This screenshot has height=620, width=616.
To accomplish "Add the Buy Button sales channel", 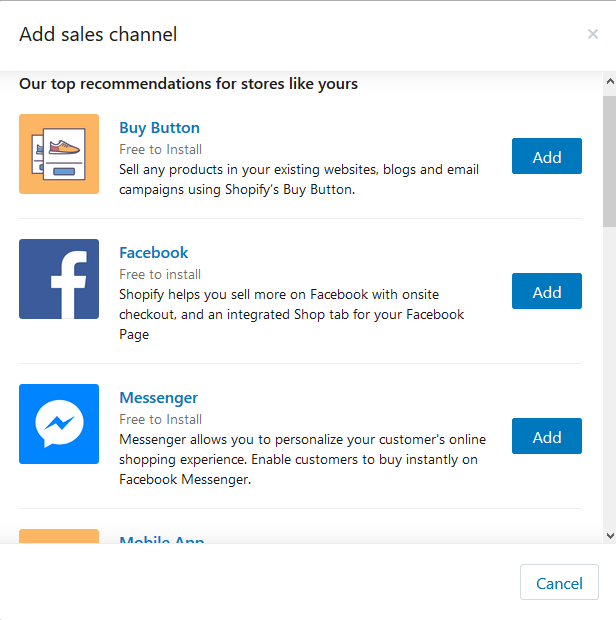I will pyautogui.click(x=546, y=156).
